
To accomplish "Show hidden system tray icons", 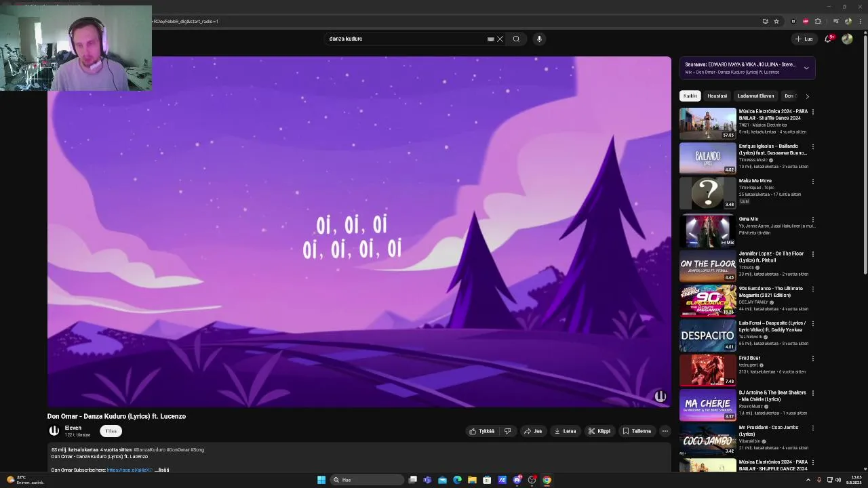I will pos(808,480).
